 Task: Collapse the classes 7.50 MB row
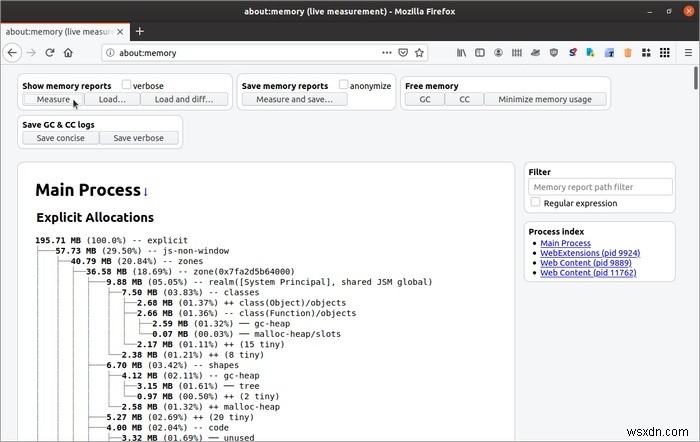[190, 292]
